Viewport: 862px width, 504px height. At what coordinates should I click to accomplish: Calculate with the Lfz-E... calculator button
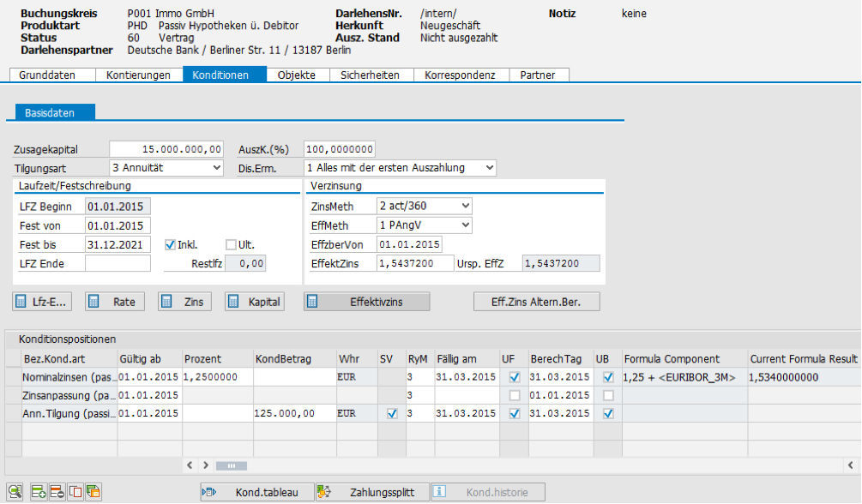(x=42, y=302)
